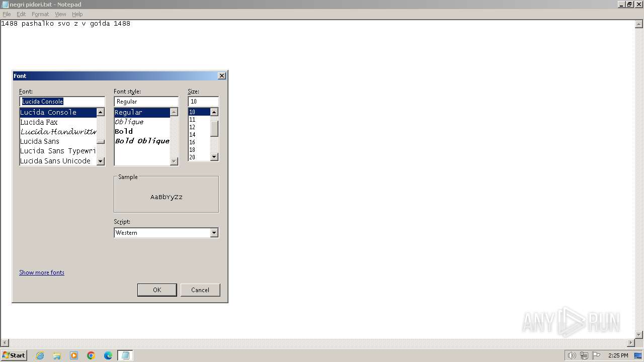
Task: Open Internet Explorer from the taskbar
Action: click(40, 355)
